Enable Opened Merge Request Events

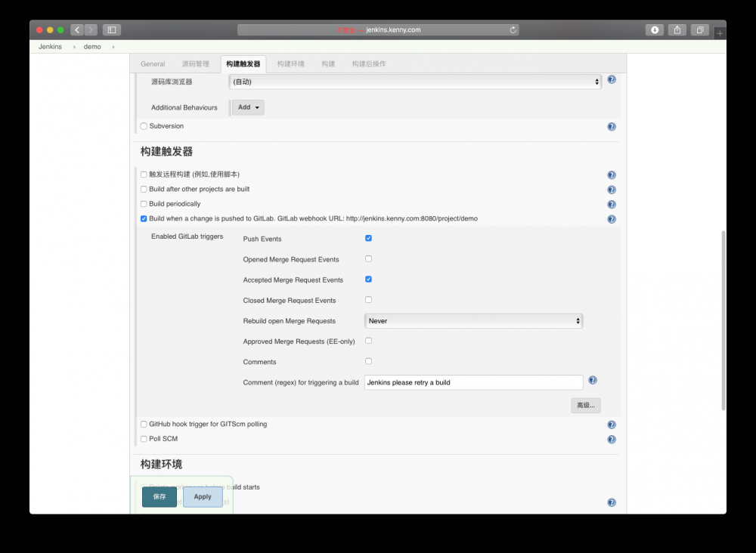pos(368,258)
